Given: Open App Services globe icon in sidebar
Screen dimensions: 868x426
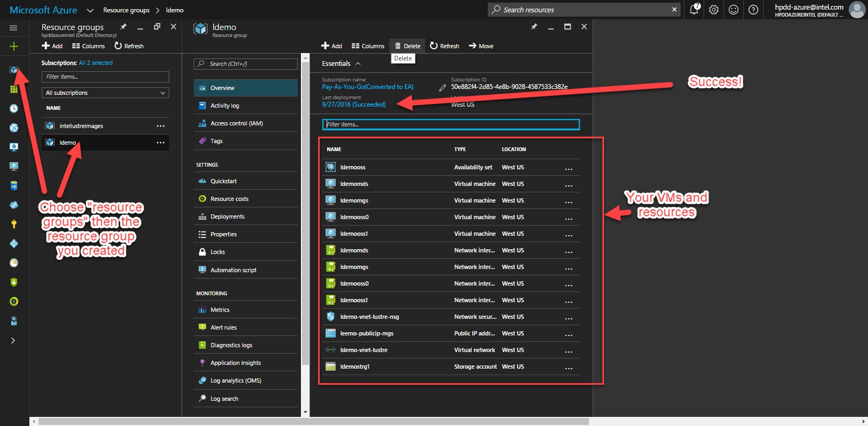Looking at the screenshot, I should click(14, 128).
